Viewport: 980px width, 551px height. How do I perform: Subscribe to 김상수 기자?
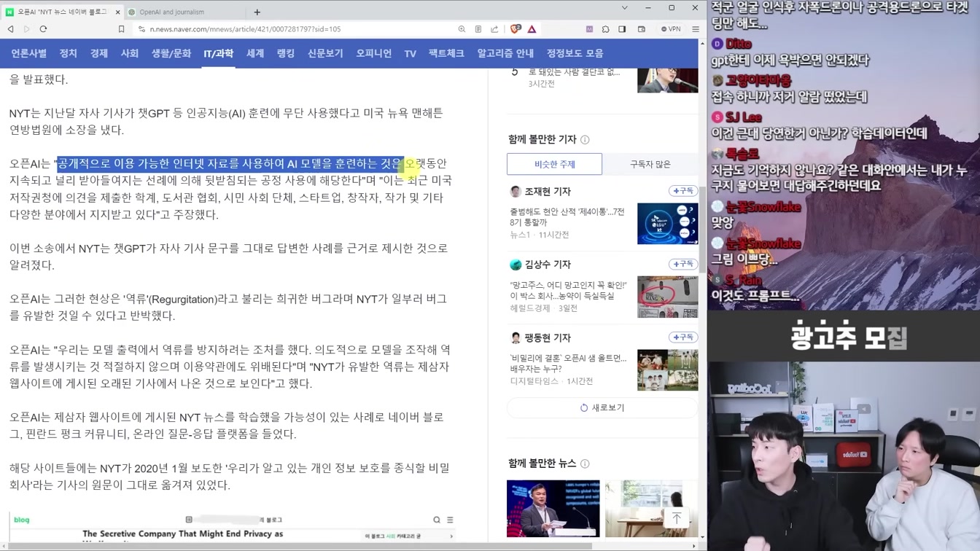click(683, 264)
